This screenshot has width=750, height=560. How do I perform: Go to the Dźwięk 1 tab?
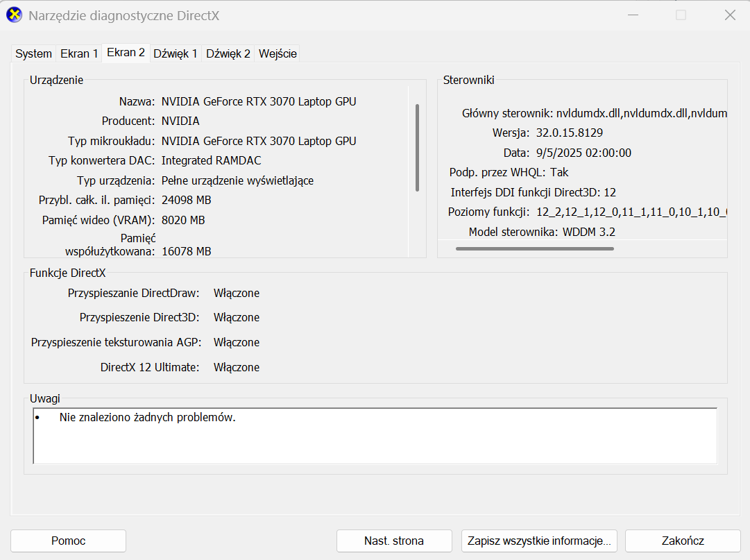[x=176, y=53]
